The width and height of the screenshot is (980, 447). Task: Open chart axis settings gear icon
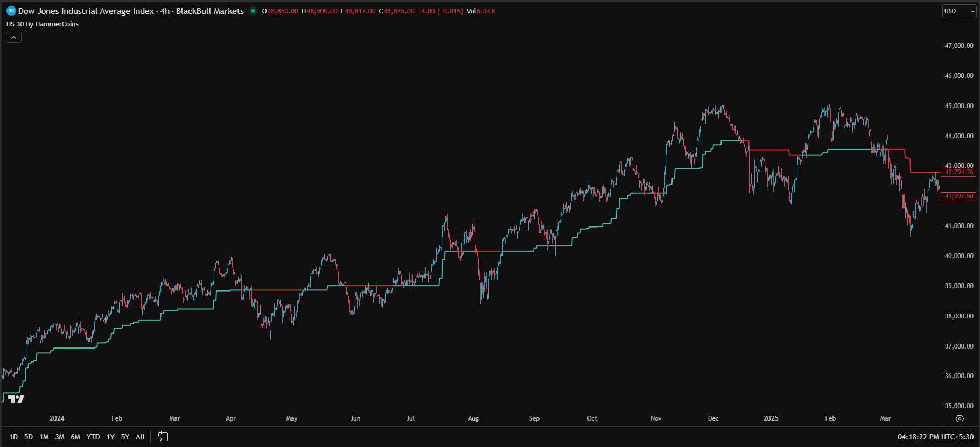click(x=960, y=418)
